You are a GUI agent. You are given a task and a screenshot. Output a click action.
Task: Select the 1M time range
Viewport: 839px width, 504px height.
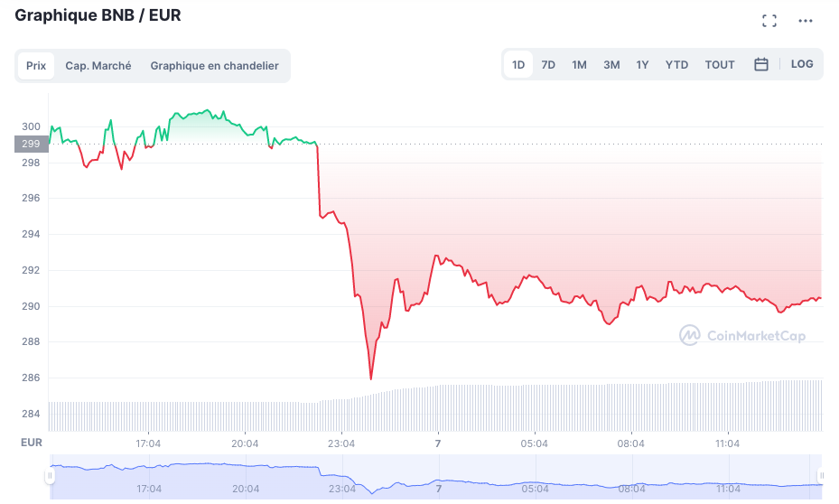[x=579, y=65]
